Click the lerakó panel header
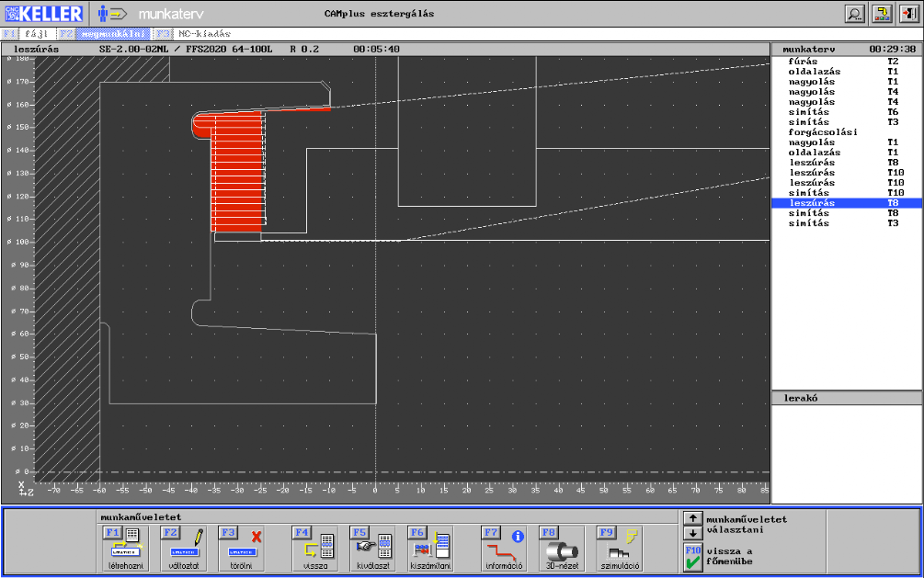Viewport: 924px width, 578px height. click(847, 398)
